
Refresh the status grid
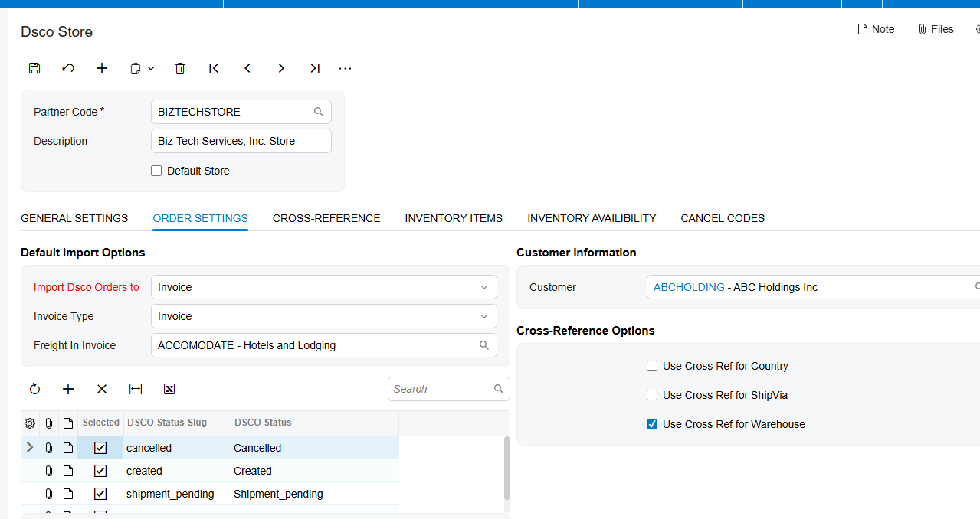point(34,389)
